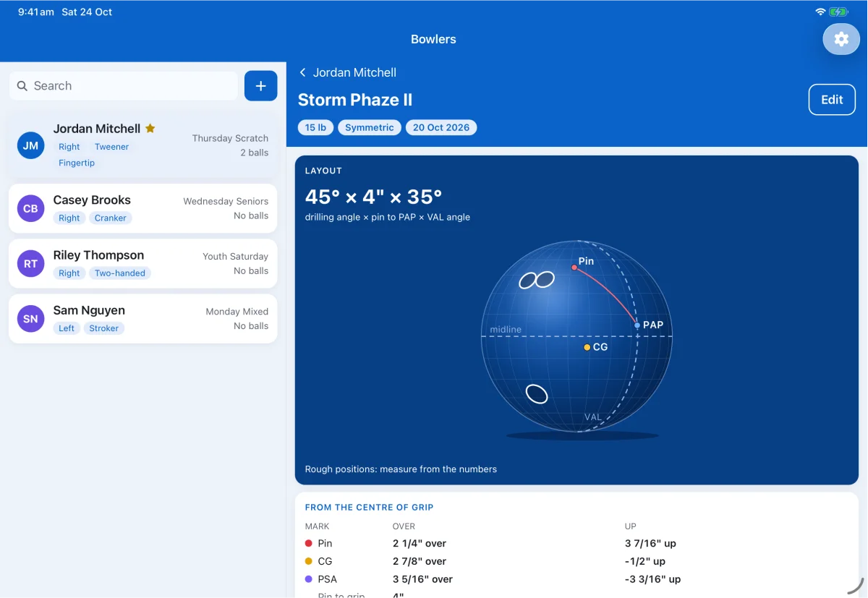Select the JM avatar circle
This screenshot has width=868, height=598.
[x=30, y=145]
